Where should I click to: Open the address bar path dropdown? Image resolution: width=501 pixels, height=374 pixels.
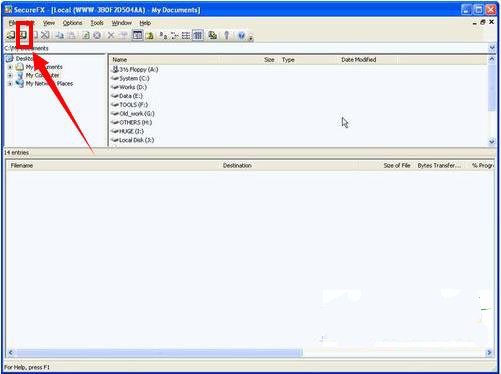492,48
